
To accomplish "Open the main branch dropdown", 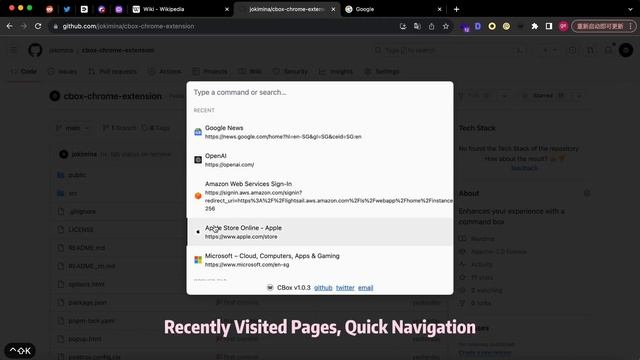I will (73, 128).
